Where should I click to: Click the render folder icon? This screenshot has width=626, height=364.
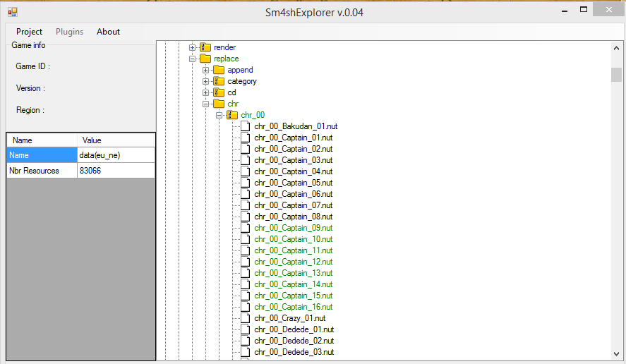tap(205, 47)
